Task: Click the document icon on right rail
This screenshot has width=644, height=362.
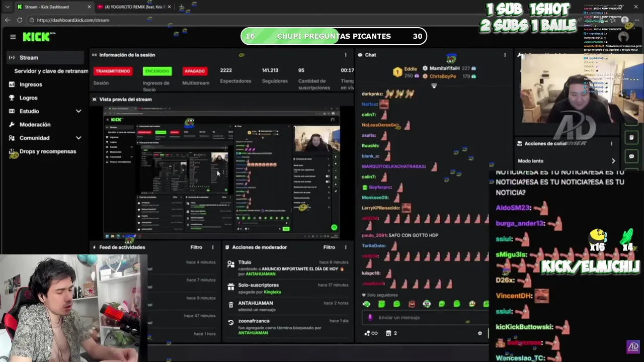Action: (631, 137)
